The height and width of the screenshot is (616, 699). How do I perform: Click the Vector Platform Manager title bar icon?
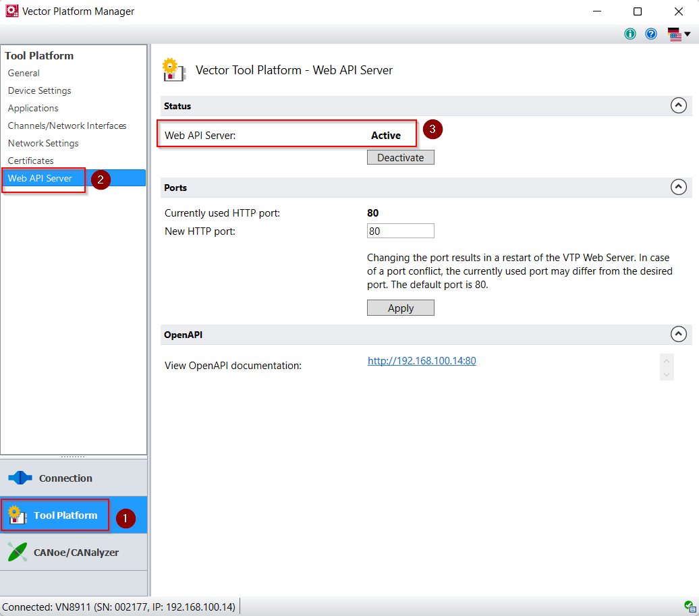(x=11, y=11)
